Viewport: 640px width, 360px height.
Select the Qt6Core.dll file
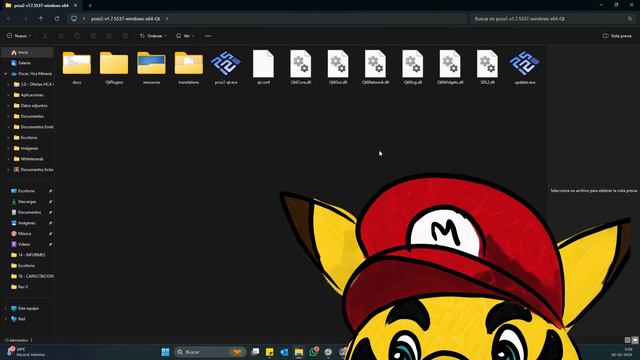[x=300, y=67]
